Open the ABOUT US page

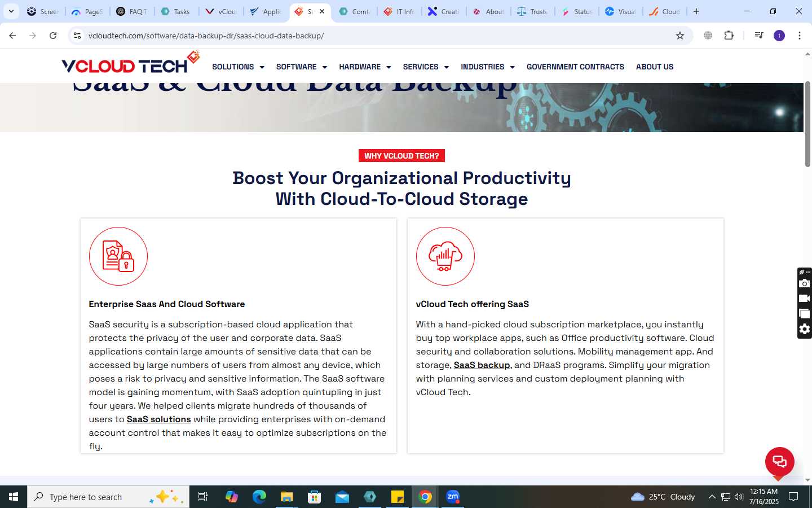[655, 67]
